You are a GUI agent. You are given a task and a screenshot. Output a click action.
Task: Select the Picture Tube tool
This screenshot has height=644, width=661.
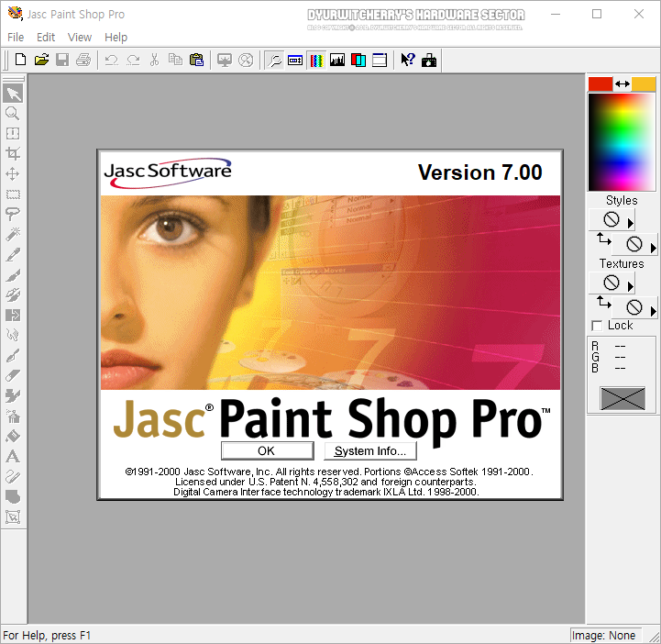tap(13, 395)
